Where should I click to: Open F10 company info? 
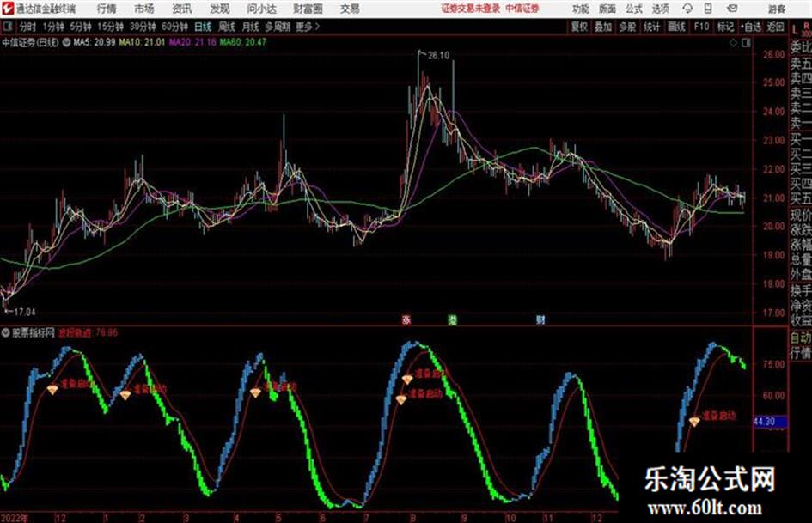[x=701, y=27]
